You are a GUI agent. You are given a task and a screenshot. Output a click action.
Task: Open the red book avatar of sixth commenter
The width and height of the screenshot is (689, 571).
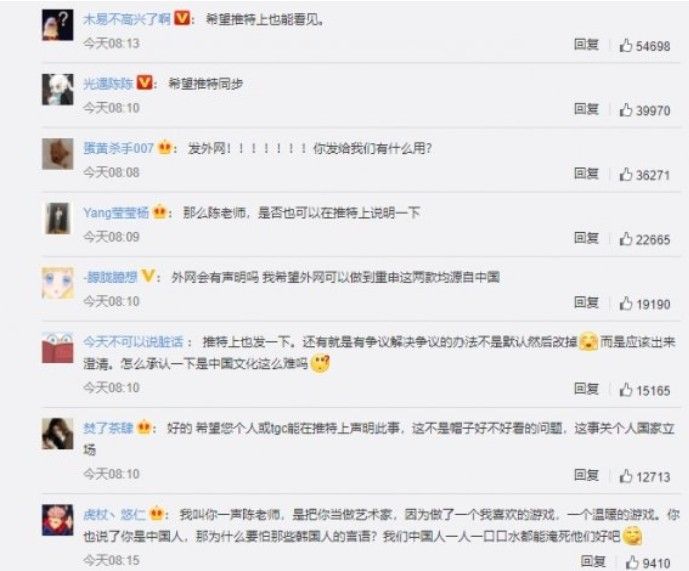tap(58, 348)
